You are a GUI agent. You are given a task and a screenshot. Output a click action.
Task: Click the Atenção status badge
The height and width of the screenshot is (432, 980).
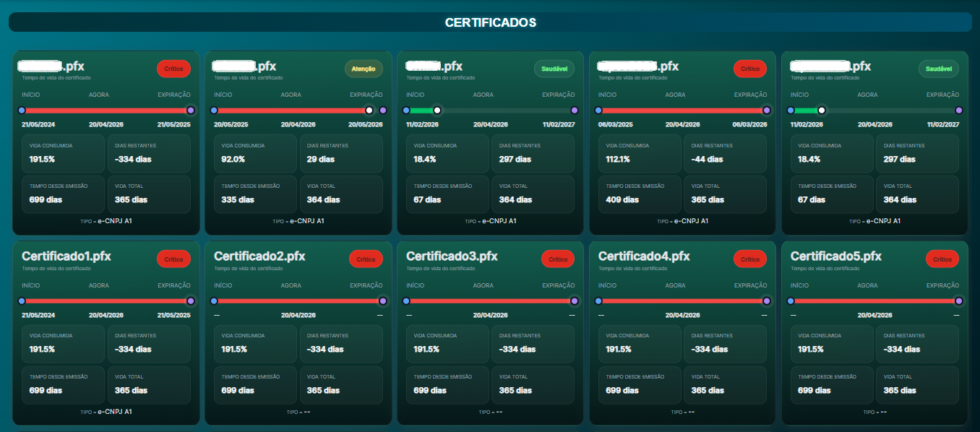point(364,69)
